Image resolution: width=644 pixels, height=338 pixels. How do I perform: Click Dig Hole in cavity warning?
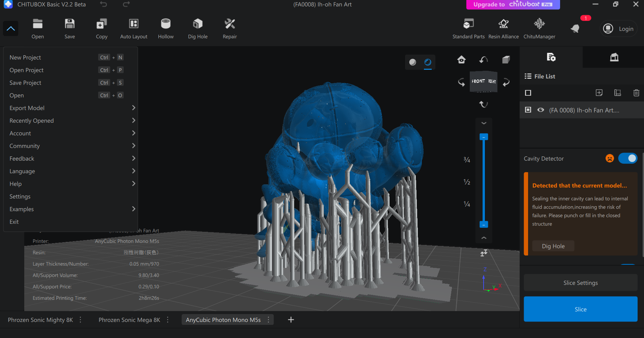(553, 246)
